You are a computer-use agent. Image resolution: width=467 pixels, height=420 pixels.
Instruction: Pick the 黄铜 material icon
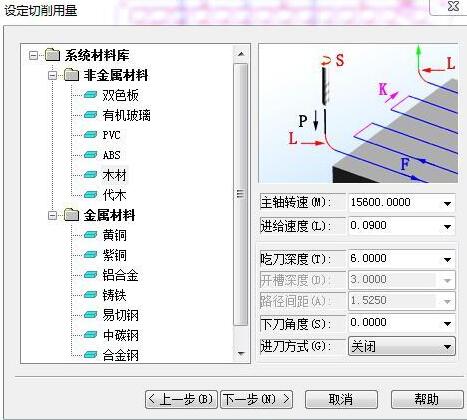[x=90, y=235]
